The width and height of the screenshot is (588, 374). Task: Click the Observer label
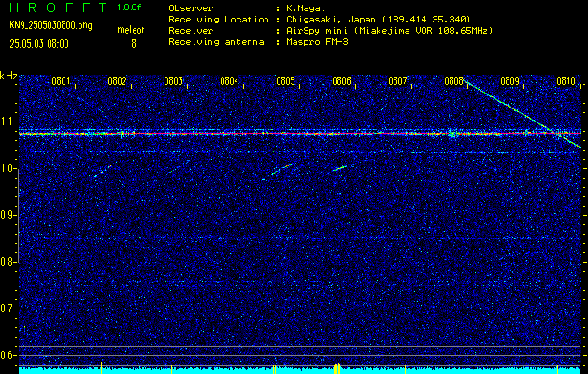click(x=191, y=8)
